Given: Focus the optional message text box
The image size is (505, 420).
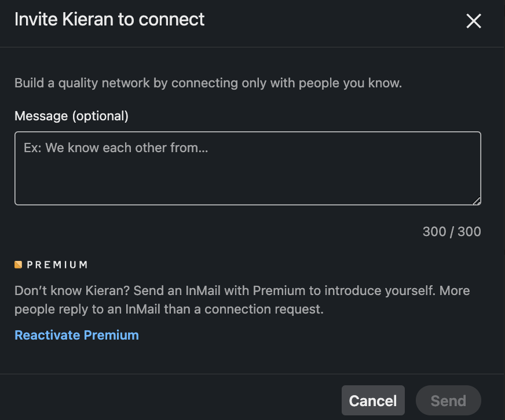Looking at the screenshot, I should click(x=248, y=168).
